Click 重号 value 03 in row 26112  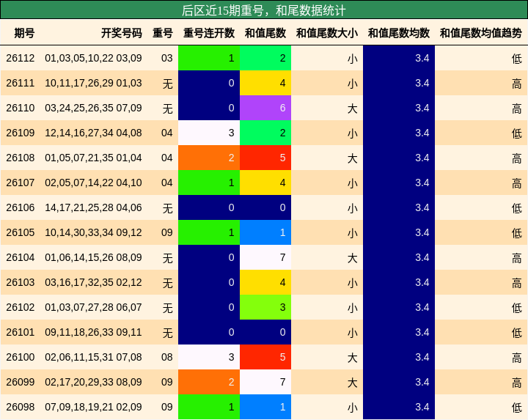[x=167, y=58]
